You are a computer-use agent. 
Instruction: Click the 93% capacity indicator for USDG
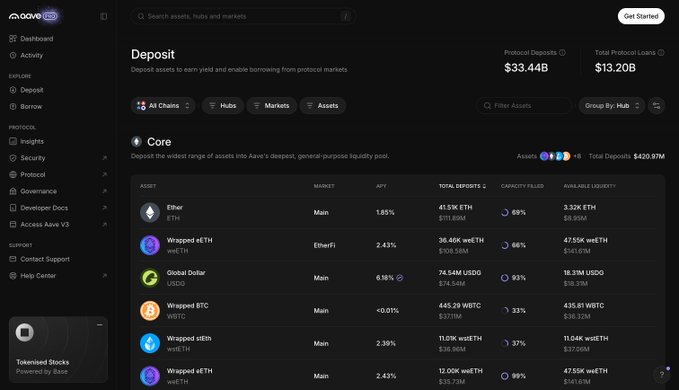513,278
